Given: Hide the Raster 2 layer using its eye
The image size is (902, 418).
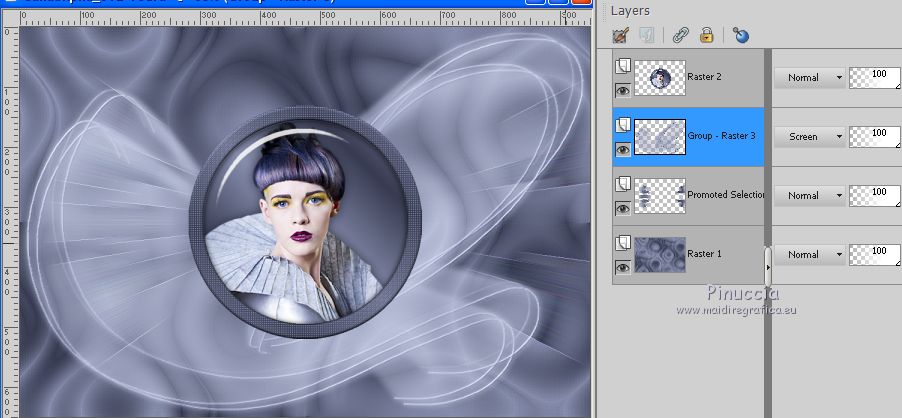Looking at the screenshot, I should pyautogui.click(x=622, y=90).
